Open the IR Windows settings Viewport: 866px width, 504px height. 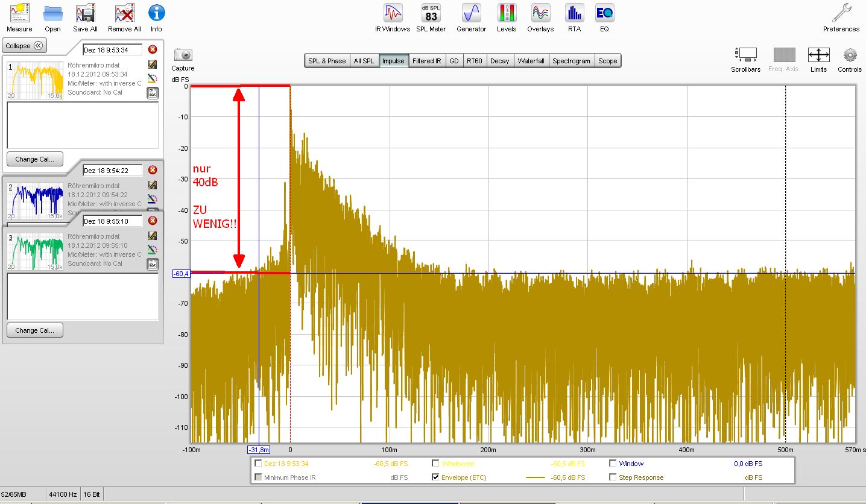click(393, 17)
